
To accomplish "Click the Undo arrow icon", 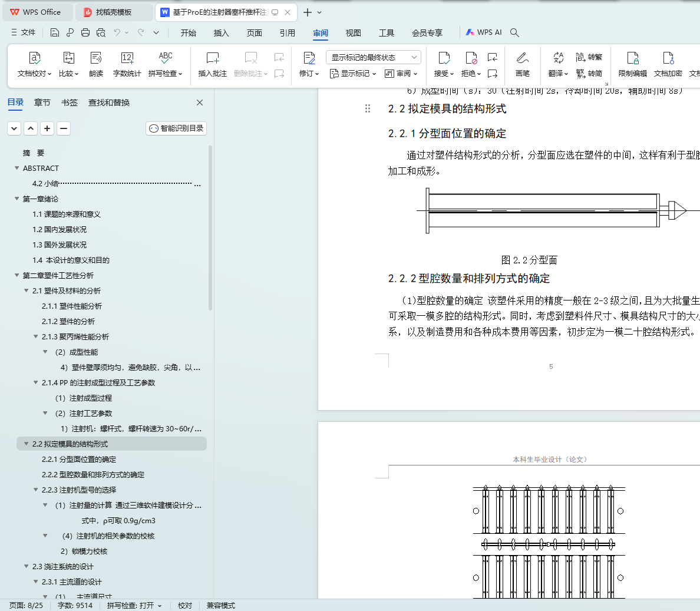I will click(117, 32).
